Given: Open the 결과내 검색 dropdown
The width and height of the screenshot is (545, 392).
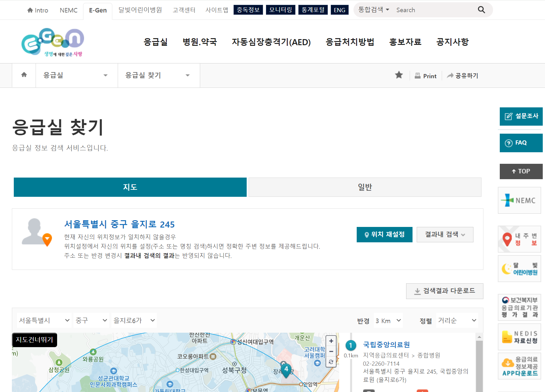Looking at the screenshot, I should click(445, 235).
